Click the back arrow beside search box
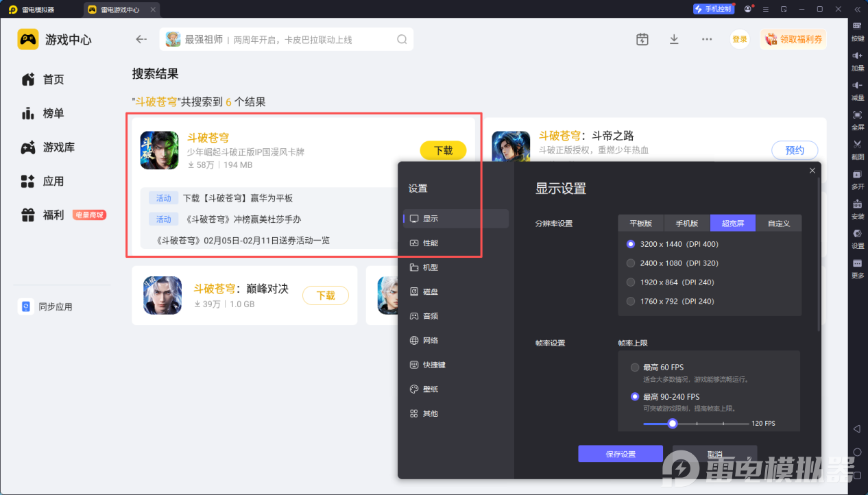Viewport: 868px width, 495px height. pyautogui.click(x=141, y=39)
